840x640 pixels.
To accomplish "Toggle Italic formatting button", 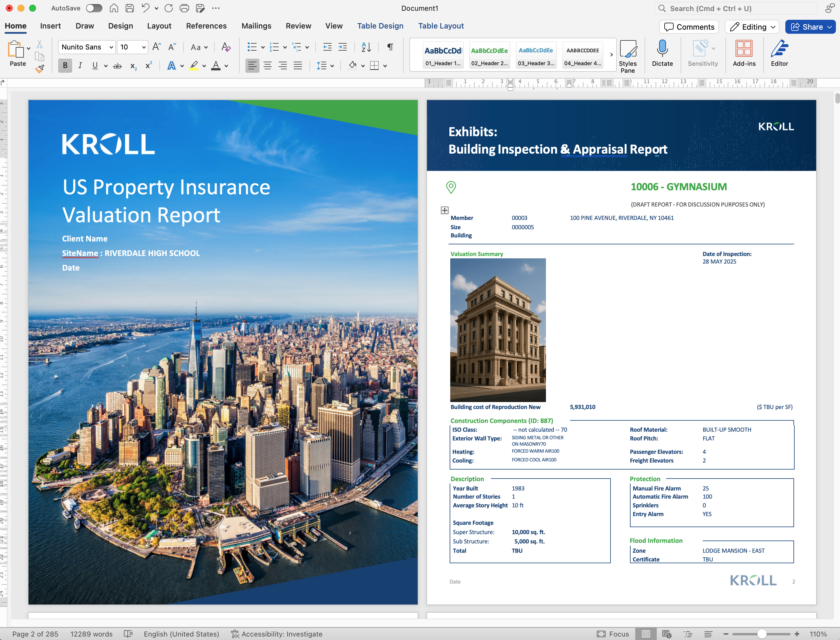I will (80, 65).
